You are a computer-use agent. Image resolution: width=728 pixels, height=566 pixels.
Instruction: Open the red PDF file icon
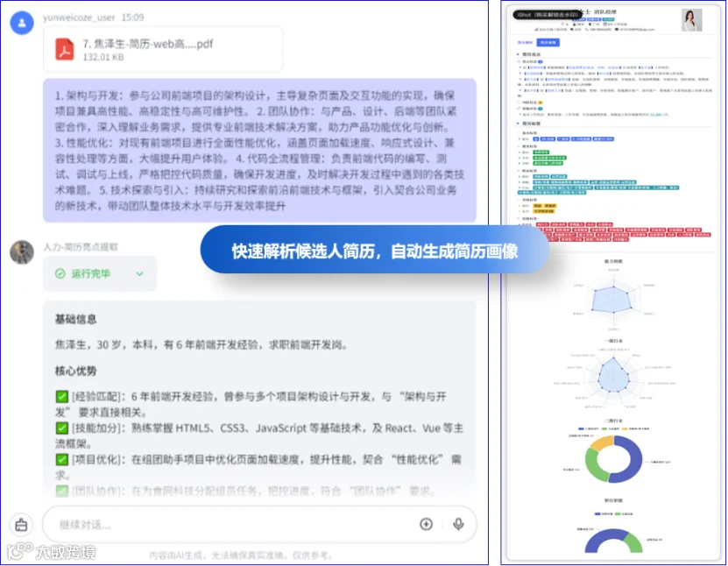coord(65,49)
